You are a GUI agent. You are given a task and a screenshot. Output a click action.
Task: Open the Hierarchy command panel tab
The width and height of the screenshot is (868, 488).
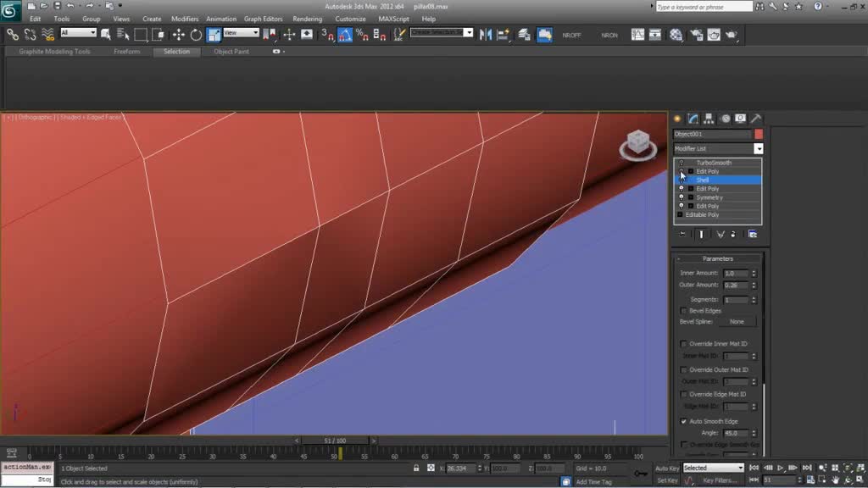[x=709, y=119]
